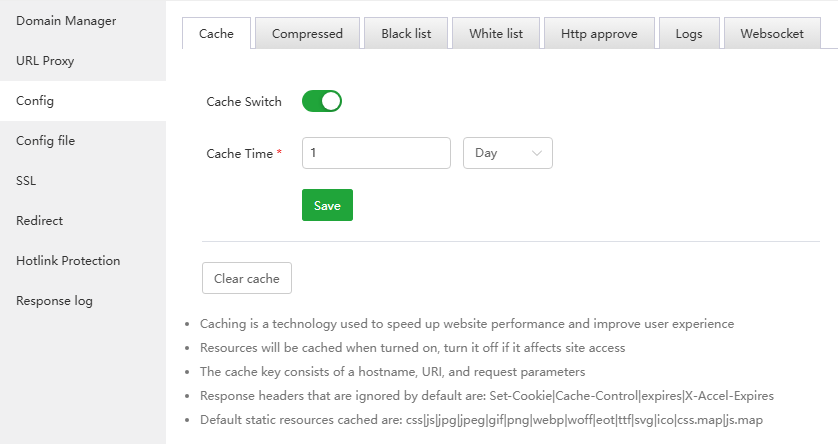
Task: Go to the SSL sidebar section
Action: click(x=26, y=181)
